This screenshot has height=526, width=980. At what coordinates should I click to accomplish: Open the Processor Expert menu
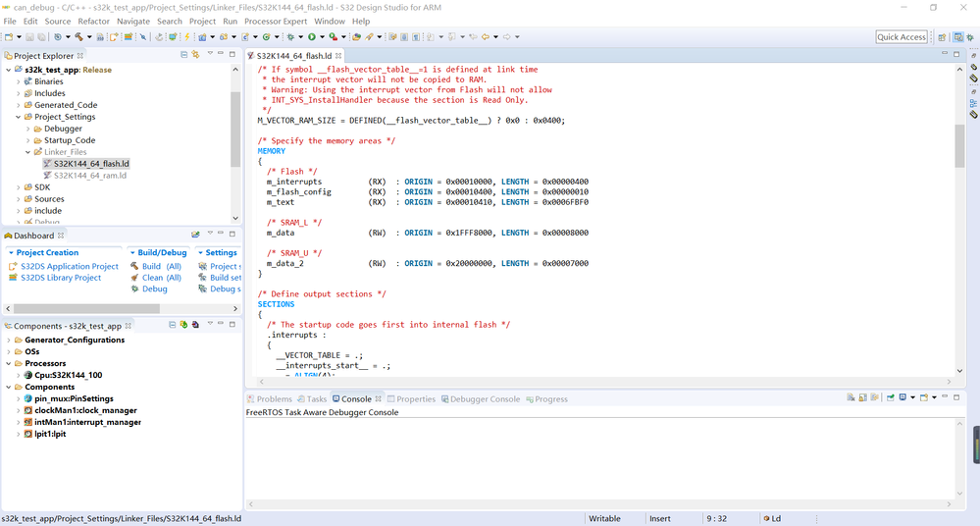click(276, 22)
